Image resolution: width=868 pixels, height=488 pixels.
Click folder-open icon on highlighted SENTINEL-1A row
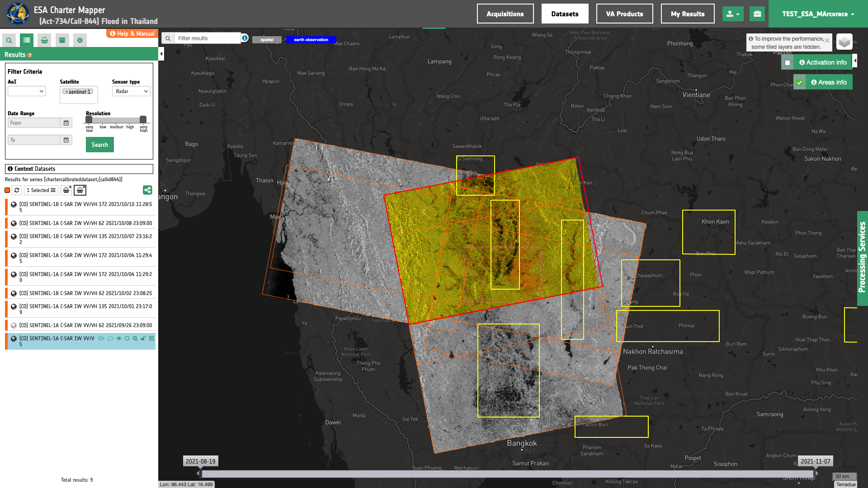[x=101, y=338]
